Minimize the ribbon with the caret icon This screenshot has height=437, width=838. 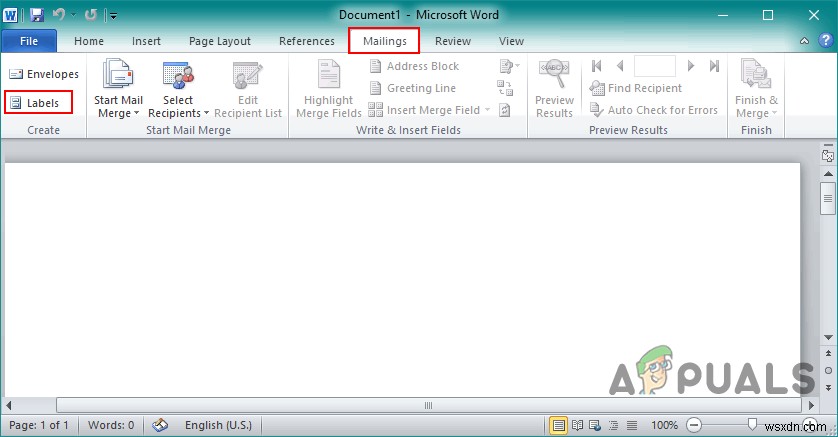coord(804,41)
